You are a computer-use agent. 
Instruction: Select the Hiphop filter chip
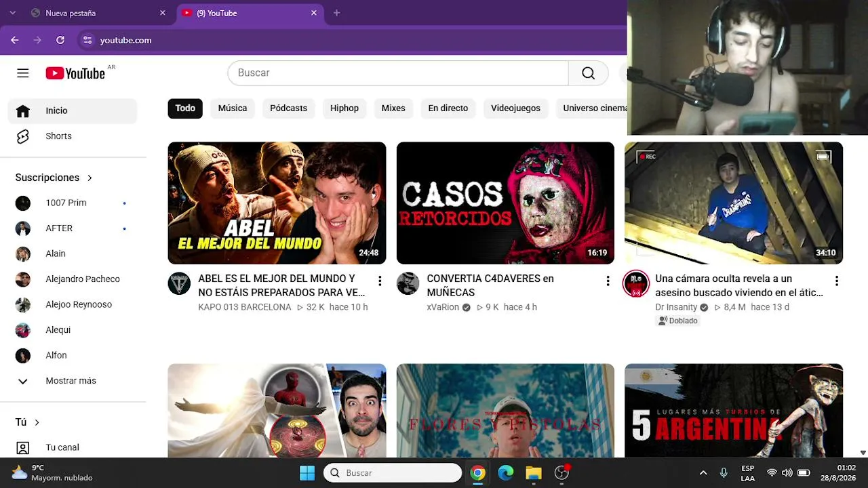pyautogui.click(x=344, y=108)
